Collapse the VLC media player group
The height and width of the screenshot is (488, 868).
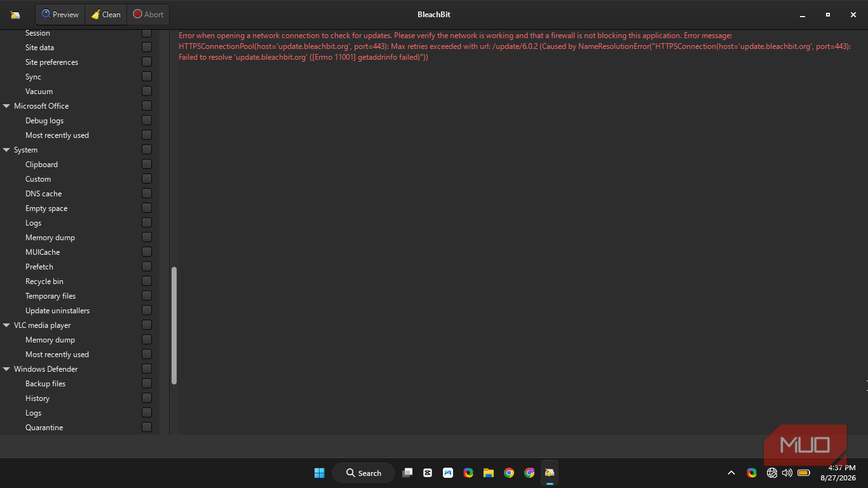[6, 325]
